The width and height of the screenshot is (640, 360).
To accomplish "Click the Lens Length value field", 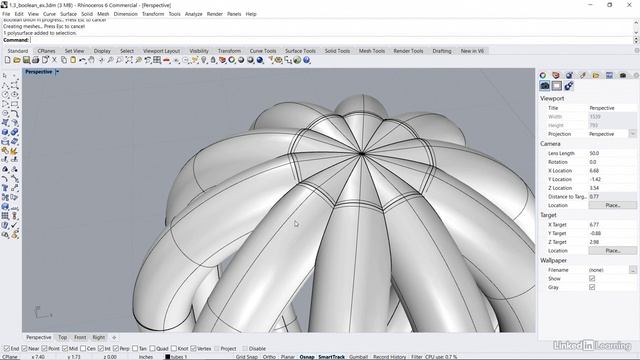I will point(612,153).
